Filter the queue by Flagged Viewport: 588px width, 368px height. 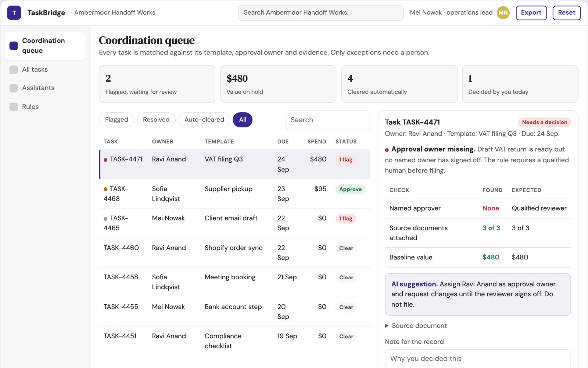click(116, 120)
